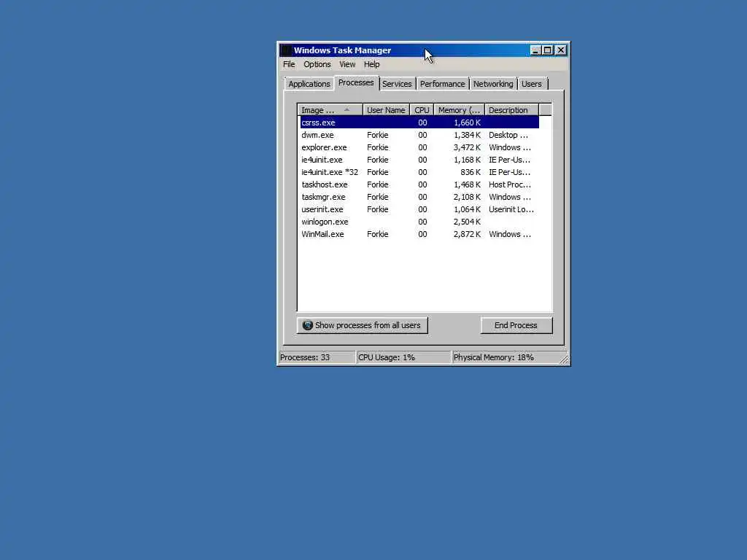The height and width of the screenshot is (560, 747).
Task: Click the End Process button
Action: pyautogui.click(x=516, y=325)
